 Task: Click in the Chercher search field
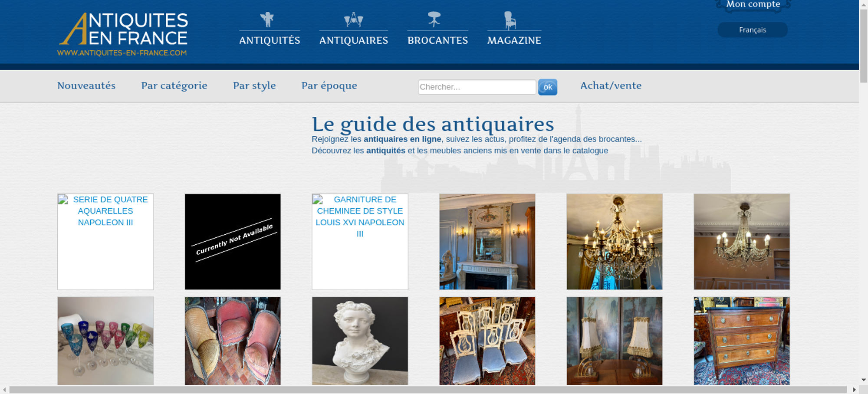coord(477,87)
